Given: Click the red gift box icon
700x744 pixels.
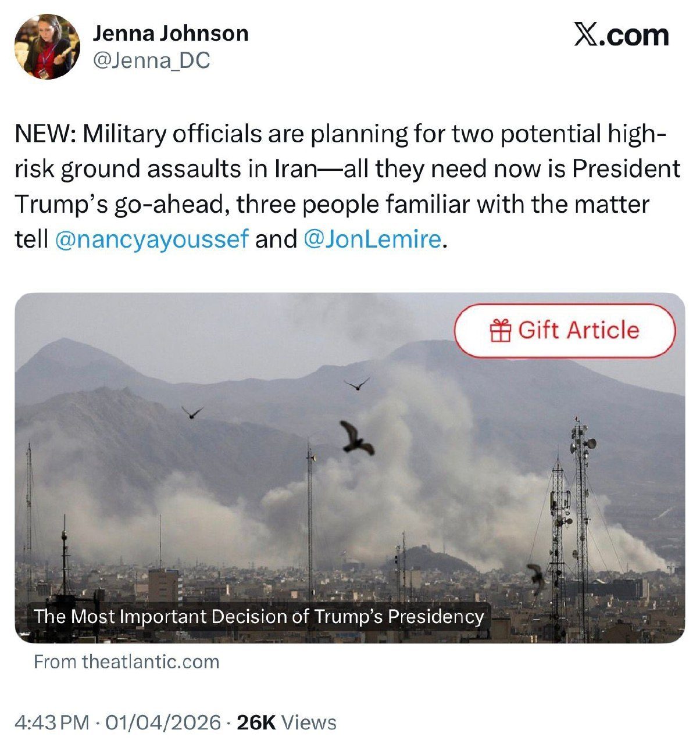Looking at the screenshot, I should click(x=500, y=331).
